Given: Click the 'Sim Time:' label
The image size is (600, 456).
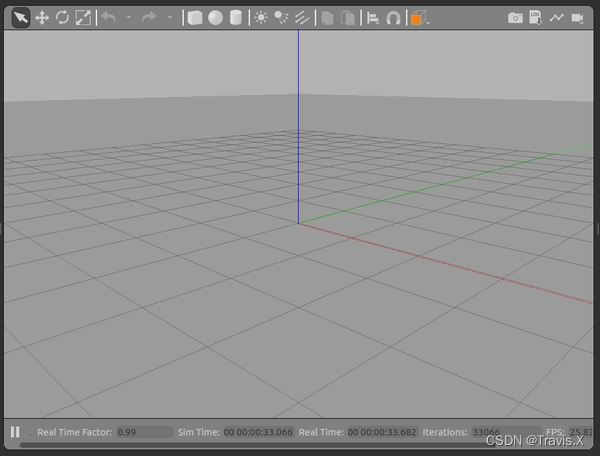Looking at the screenshot, I should [x=199, y=432].
